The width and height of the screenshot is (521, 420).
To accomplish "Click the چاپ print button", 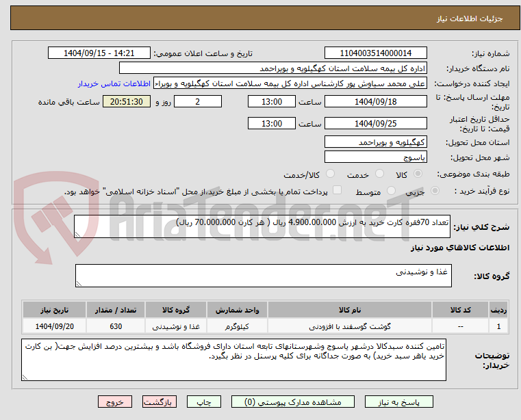I will pyautogui.click(x=204, y=402).
